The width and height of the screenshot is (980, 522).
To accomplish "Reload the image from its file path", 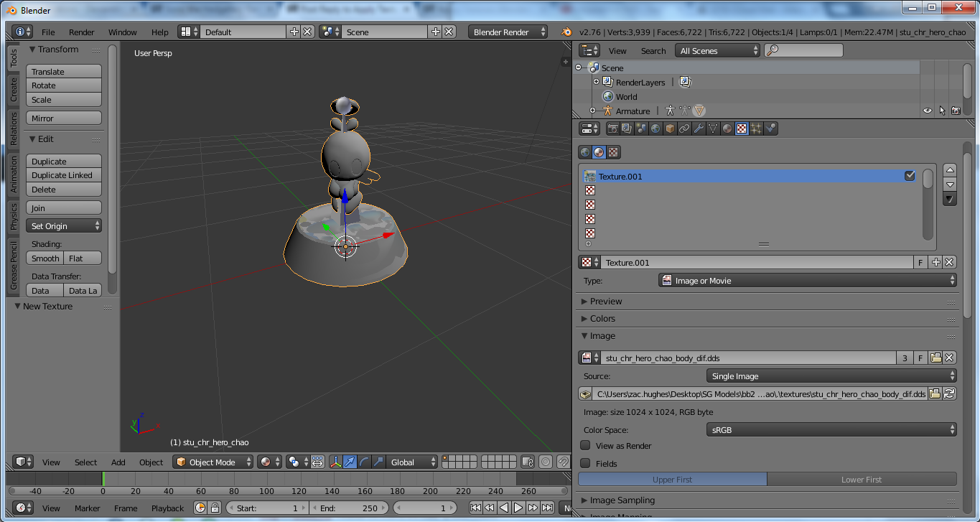I will pyautogui.click(x=950, y=393).
